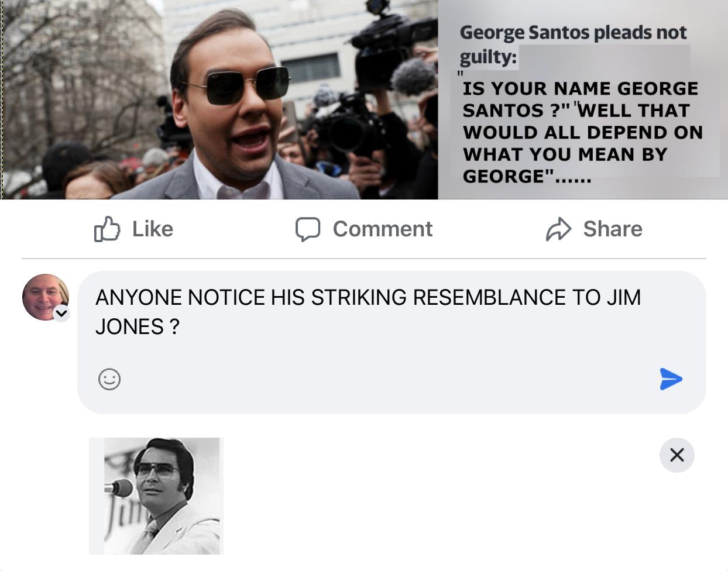Click the Share text label
This screenshot has width=728, height=571.
pos(613,229)
